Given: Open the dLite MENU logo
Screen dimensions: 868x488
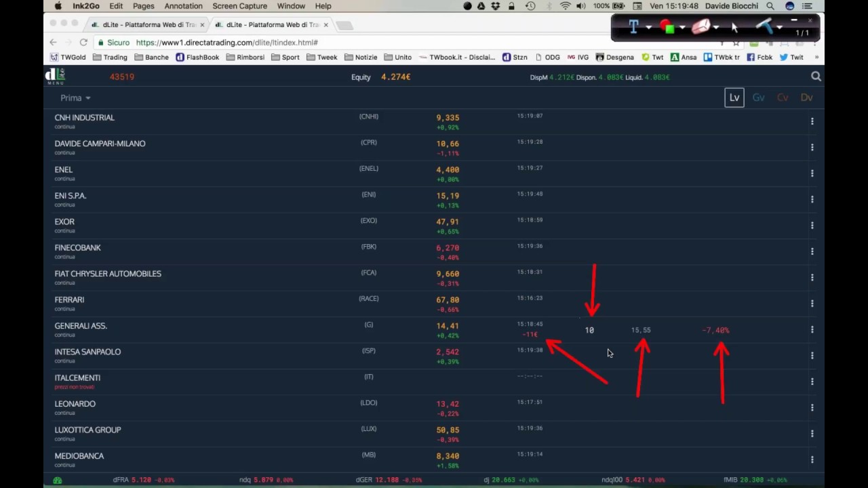Looking at the screenshot, I should pyautogui.click(x=55, y=76).
